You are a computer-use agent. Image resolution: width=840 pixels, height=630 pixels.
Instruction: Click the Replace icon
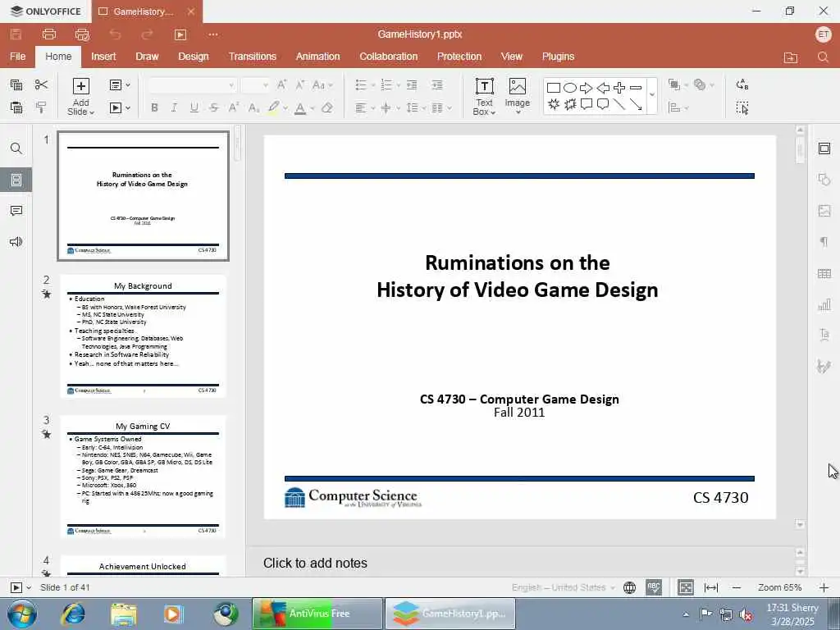[x=742, y=84]
